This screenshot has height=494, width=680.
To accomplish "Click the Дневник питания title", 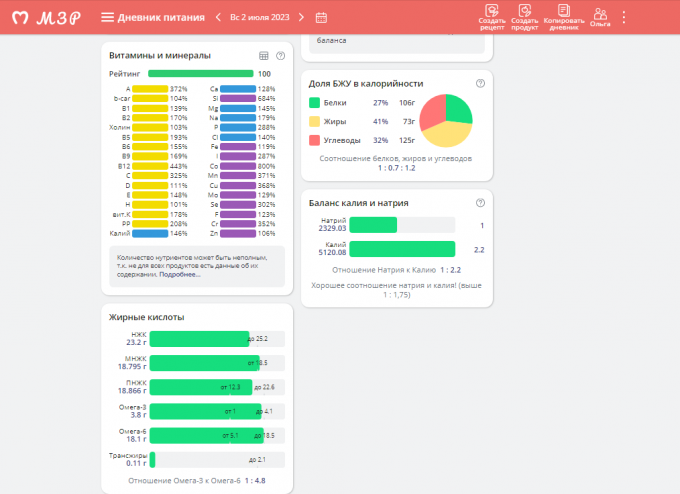I will (x=163, y=17).
